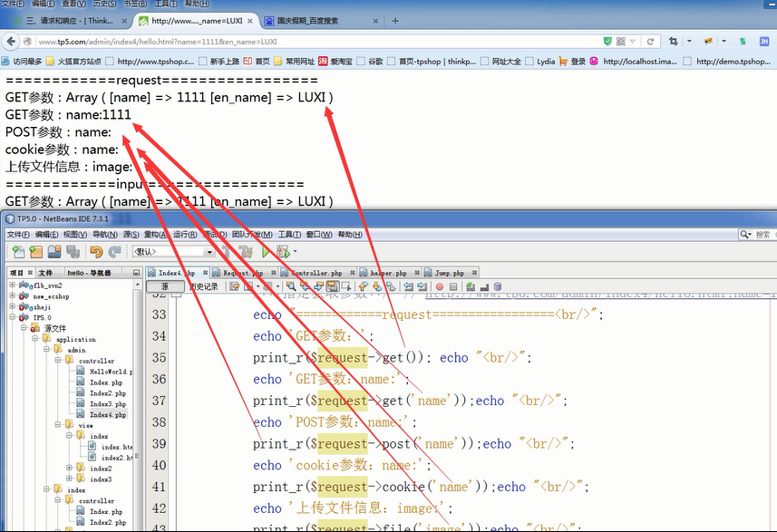Click the Find Selection magnifier in editor toolbar
The image size is (777, 532).
coord(291,286)
